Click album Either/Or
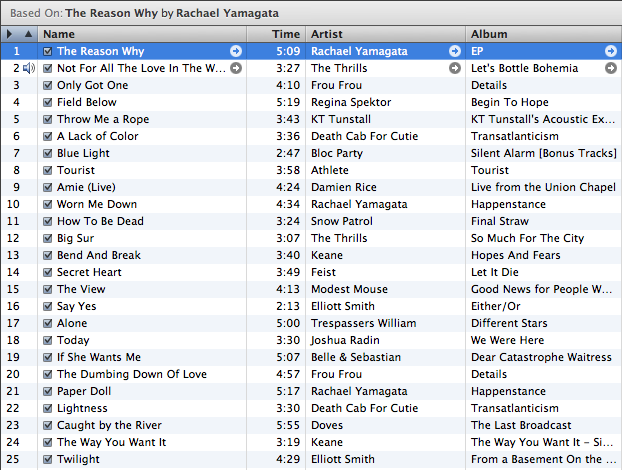 point(495,306)
